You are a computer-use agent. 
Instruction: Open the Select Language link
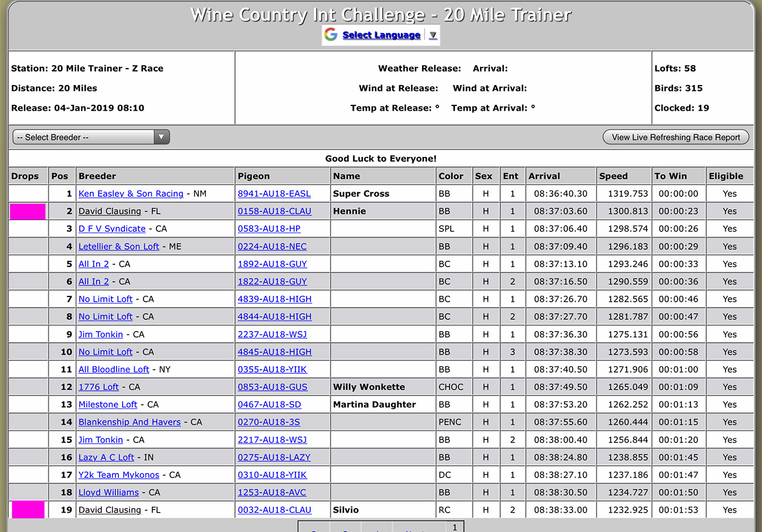pyautogui.click(x=381, y=35)
